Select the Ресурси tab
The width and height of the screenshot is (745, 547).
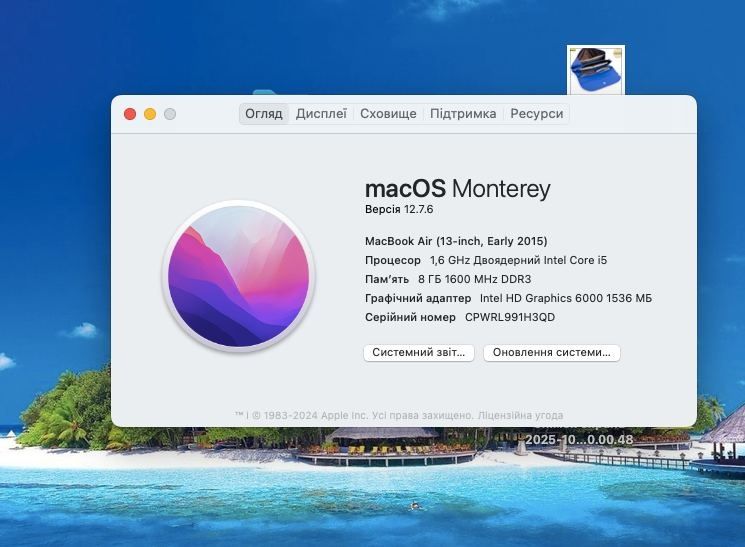coord(537,114)
